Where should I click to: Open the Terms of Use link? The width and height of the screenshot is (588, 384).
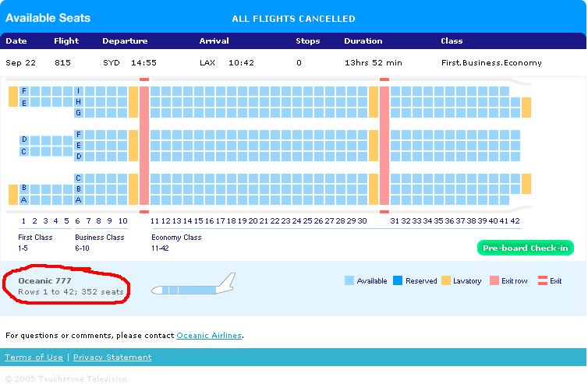[x=34, y=357]
